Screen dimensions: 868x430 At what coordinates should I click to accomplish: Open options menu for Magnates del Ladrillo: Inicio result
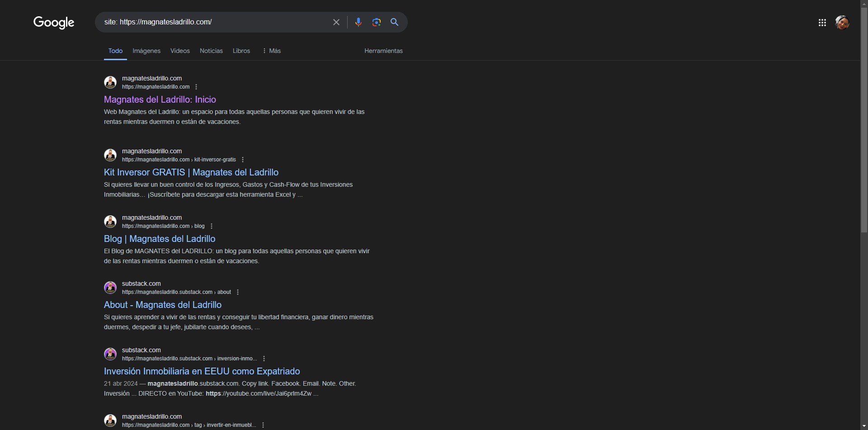(196, 87)
